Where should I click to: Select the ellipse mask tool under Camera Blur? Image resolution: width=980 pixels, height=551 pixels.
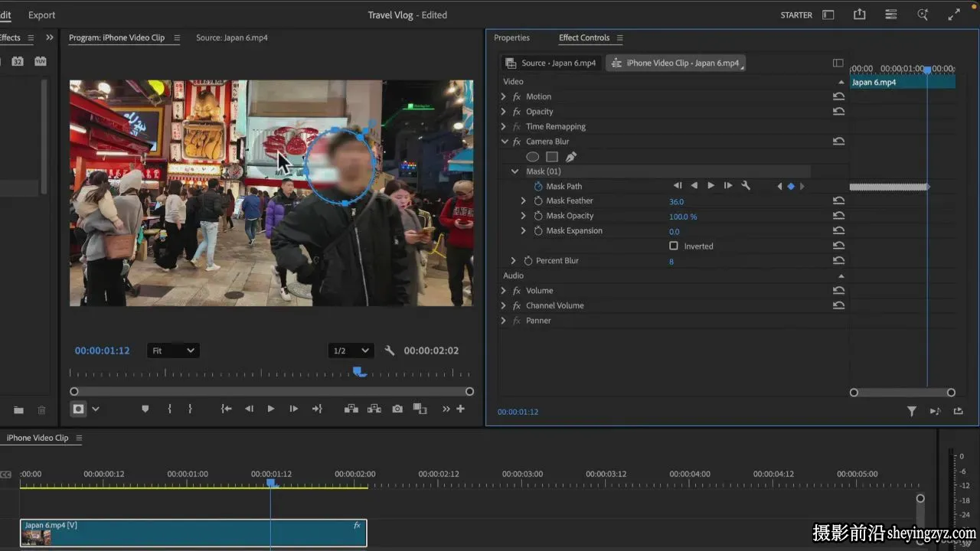click(x=532, y=157)
